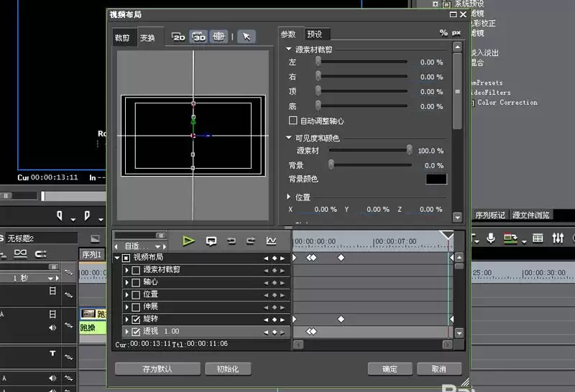Enable 自动调整轴心 checkbox

pos(293,121)
